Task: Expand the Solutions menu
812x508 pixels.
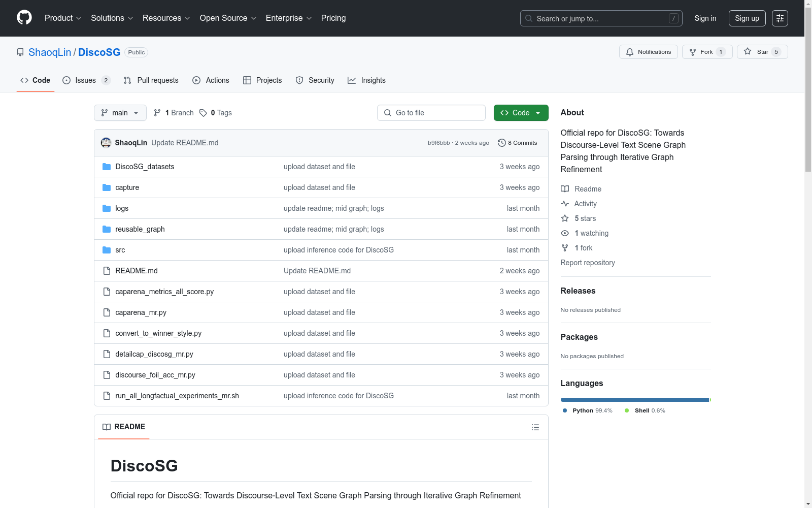Action: pos(112,18)
